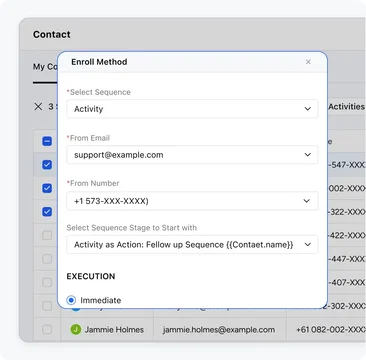This screenshot has width=366, height=360.
Task: Close the Enroll Method dialog
Action: pos(308,62)
